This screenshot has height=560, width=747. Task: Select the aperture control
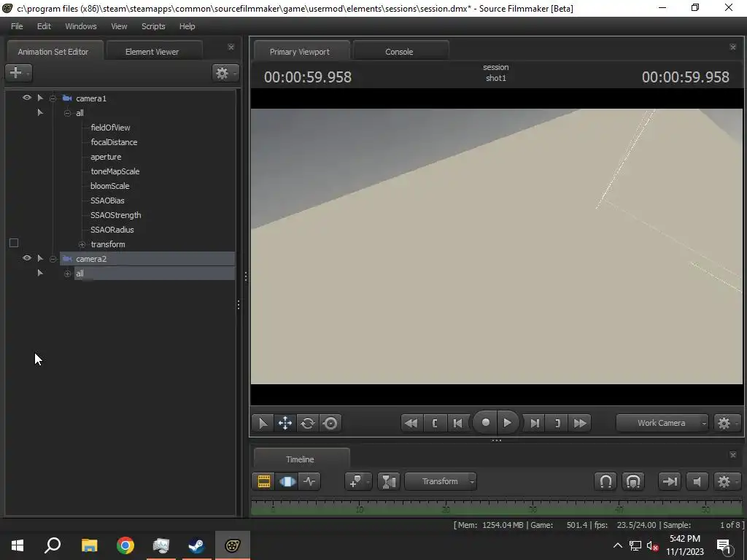point(106,157)
